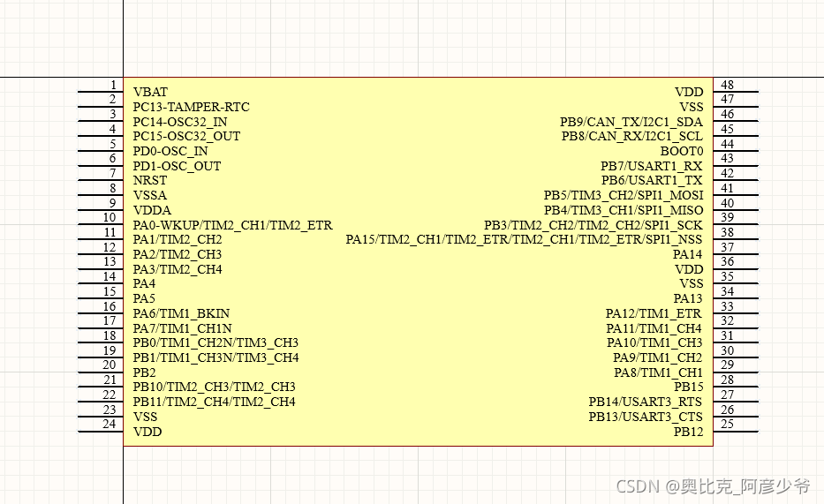Select pin number 44 designator
This screenshot has width=824, height=504.
728,144
